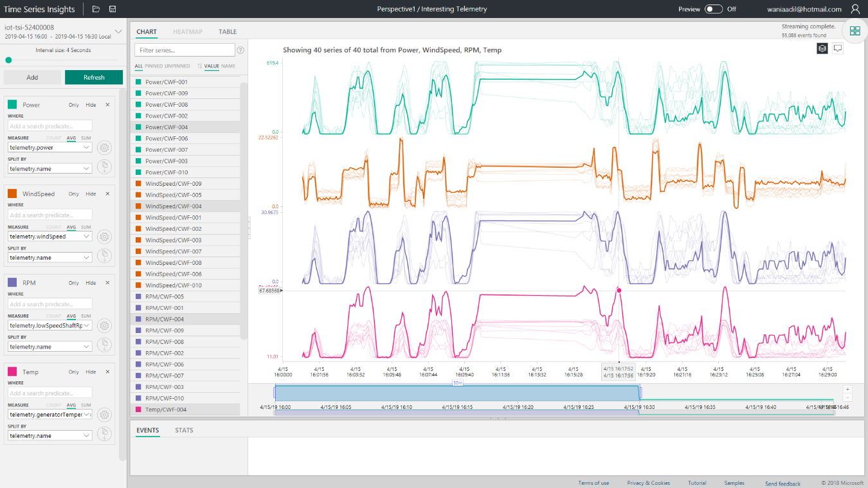Open the EVENTS tab
Image resolution: width=868 pixels, height=488 pixels.
(148, 430)
